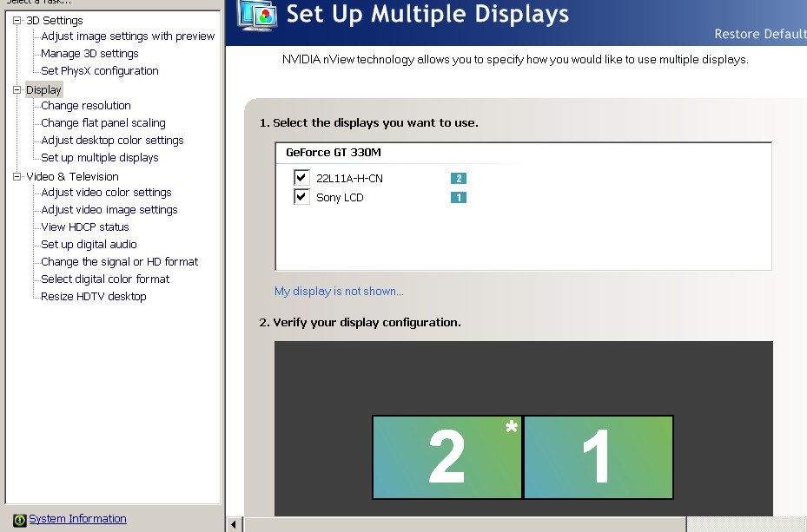Open Change flat panel scaling

(103, 123)
